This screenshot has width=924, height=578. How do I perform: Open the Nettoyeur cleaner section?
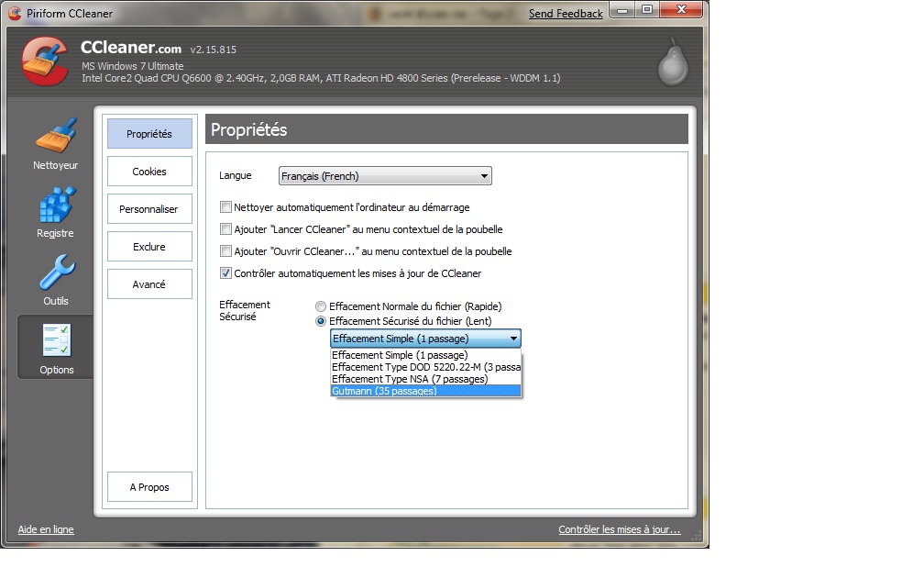(x=55, y=143)
